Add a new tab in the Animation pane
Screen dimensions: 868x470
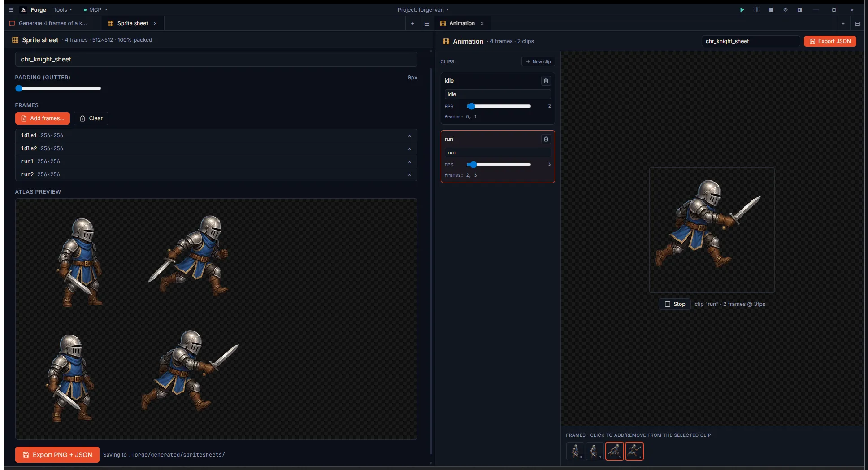(x=843, y=23)
